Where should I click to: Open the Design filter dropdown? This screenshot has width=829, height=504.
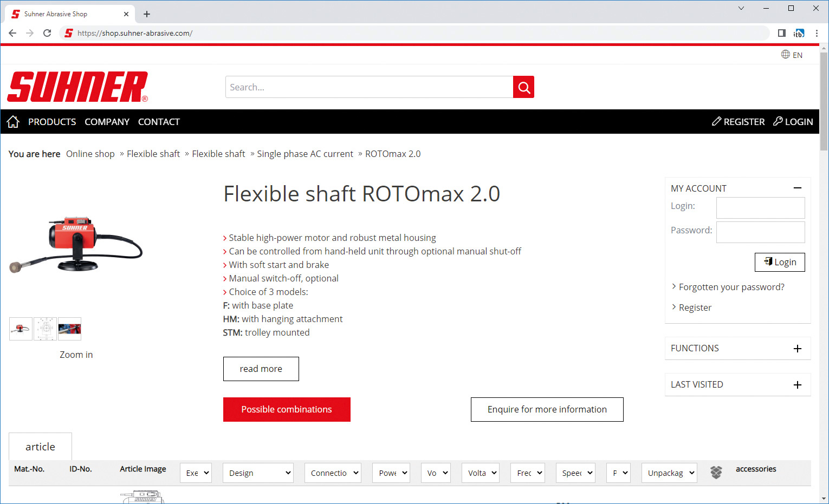click(x=258, y=473)
